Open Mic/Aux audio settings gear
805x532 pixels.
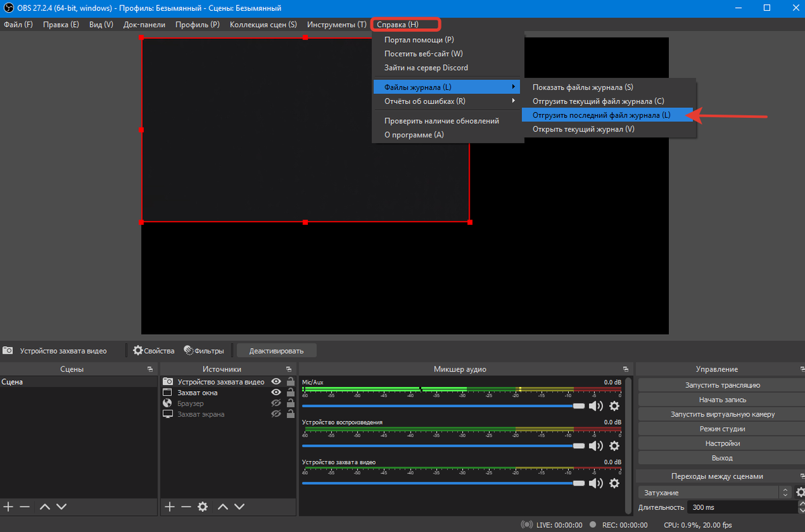(614, 406)
